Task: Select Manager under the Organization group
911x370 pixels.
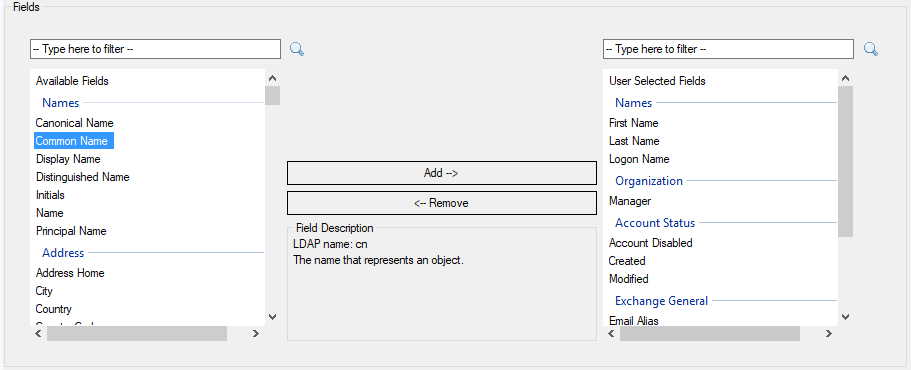Action: click(x=630, y=201)
